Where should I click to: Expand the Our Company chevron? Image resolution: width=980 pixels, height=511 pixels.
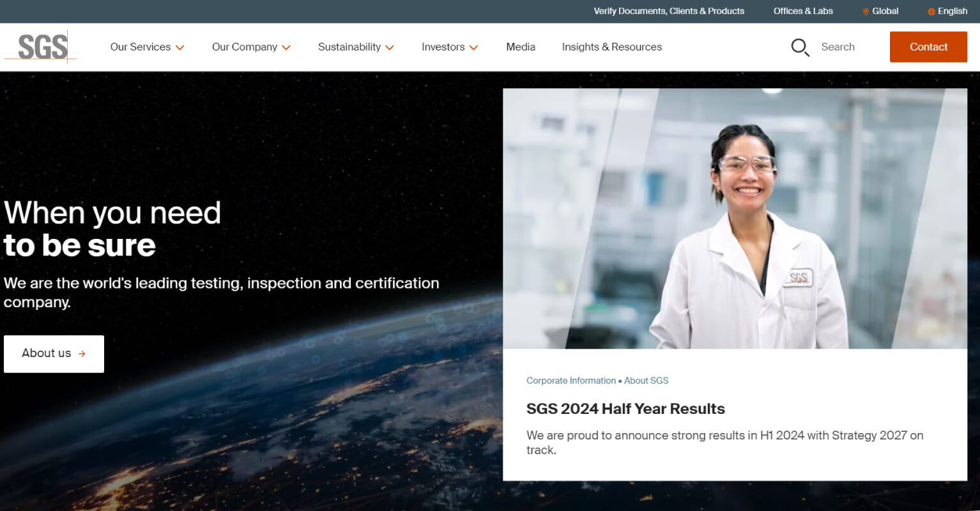click(286, 47)
